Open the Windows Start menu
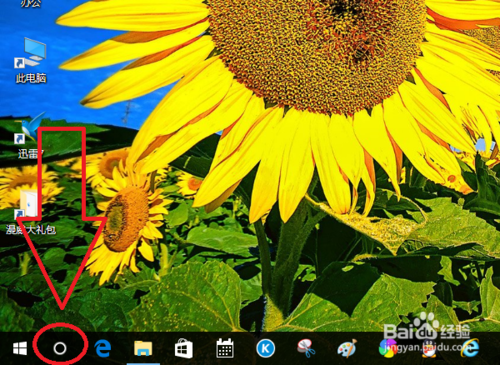 point(20,349)
